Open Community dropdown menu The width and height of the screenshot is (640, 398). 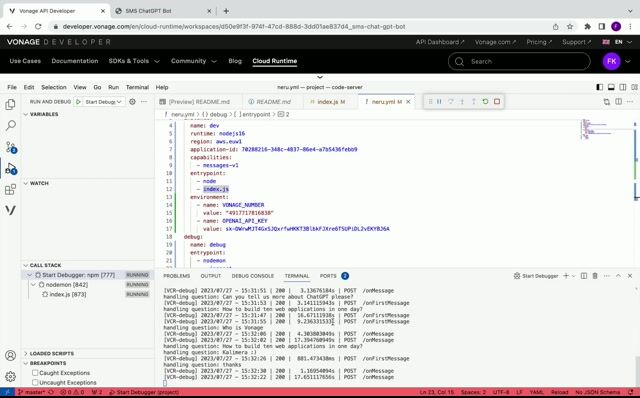coord(193,61)
